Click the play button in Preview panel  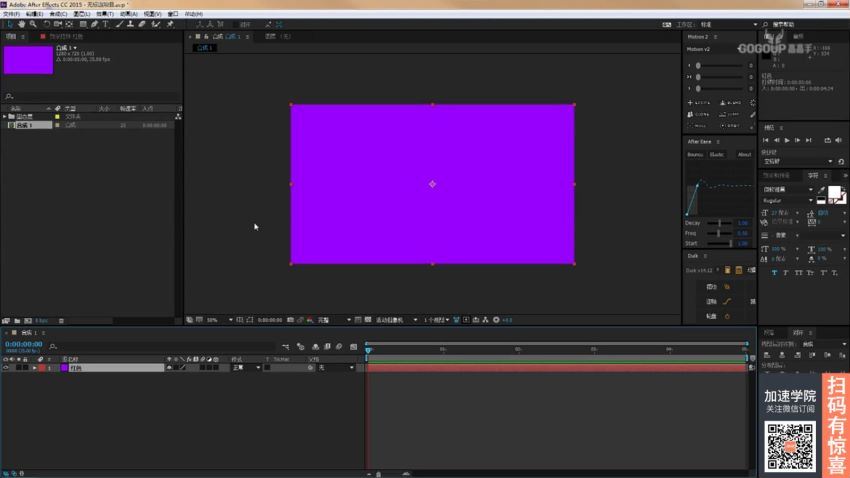point(787,140)
